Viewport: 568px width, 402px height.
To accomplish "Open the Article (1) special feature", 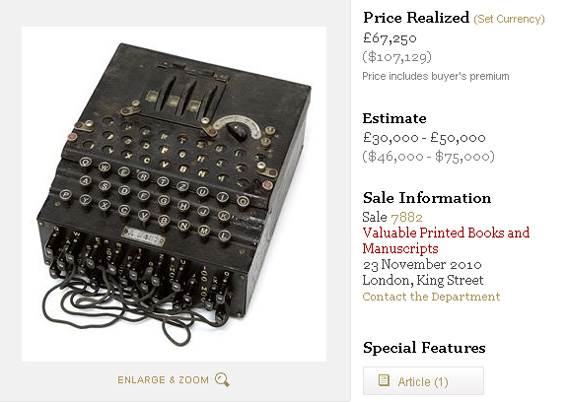I will [423, 381].
